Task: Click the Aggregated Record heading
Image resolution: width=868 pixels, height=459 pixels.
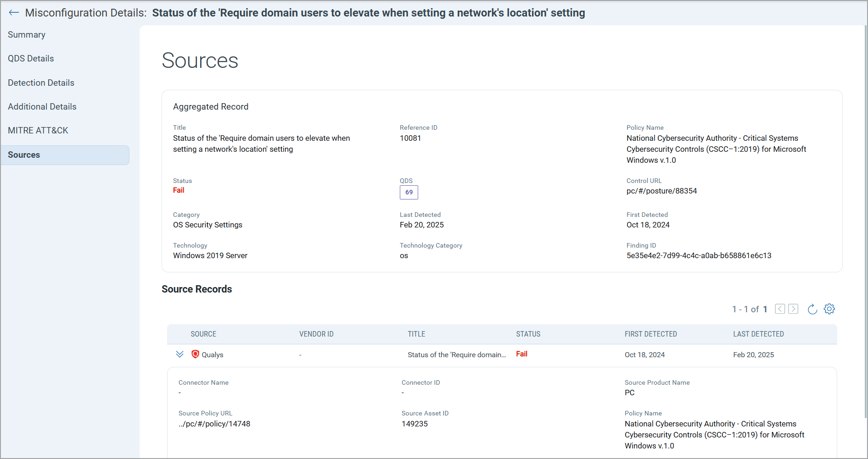Action: (211, 107)
